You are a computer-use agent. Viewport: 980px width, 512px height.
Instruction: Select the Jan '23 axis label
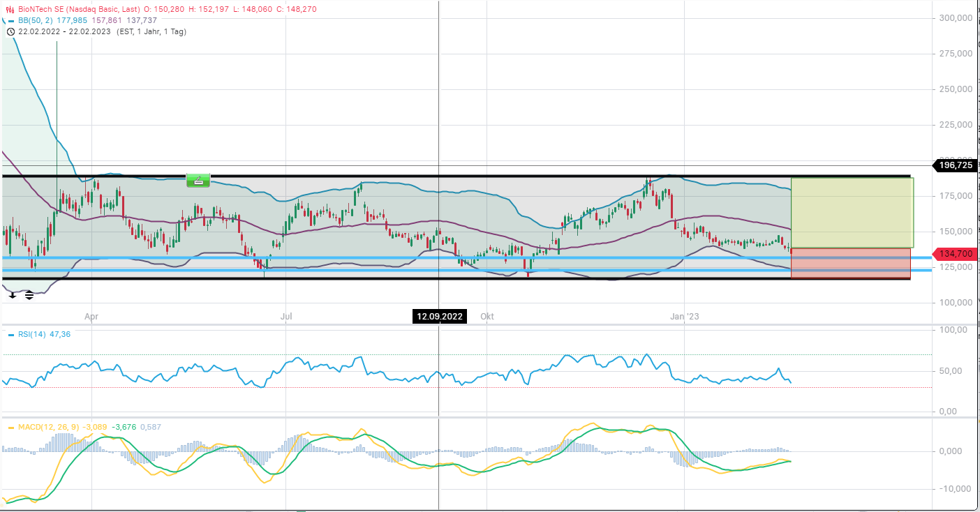[685, 316]
